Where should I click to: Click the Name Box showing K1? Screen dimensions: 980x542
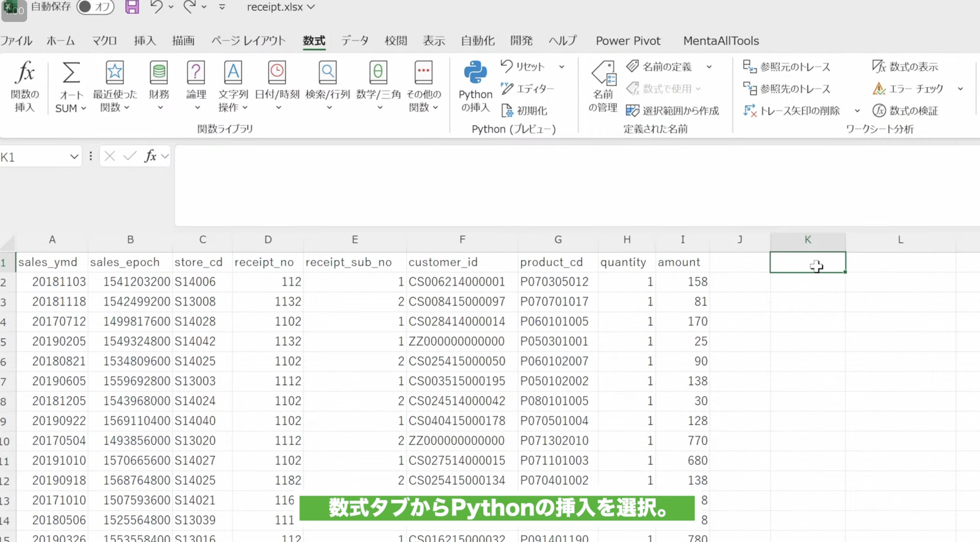pyautogui.click(x=33, y=156)
